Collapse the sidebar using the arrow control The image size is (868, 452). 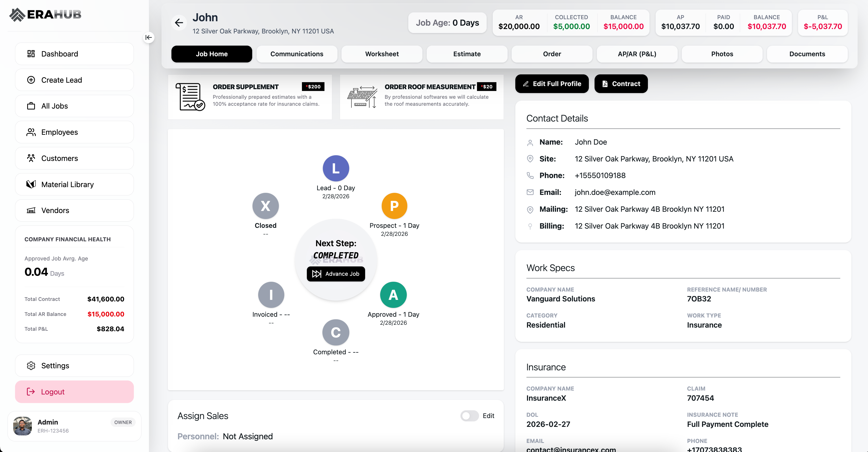[149, 37]
